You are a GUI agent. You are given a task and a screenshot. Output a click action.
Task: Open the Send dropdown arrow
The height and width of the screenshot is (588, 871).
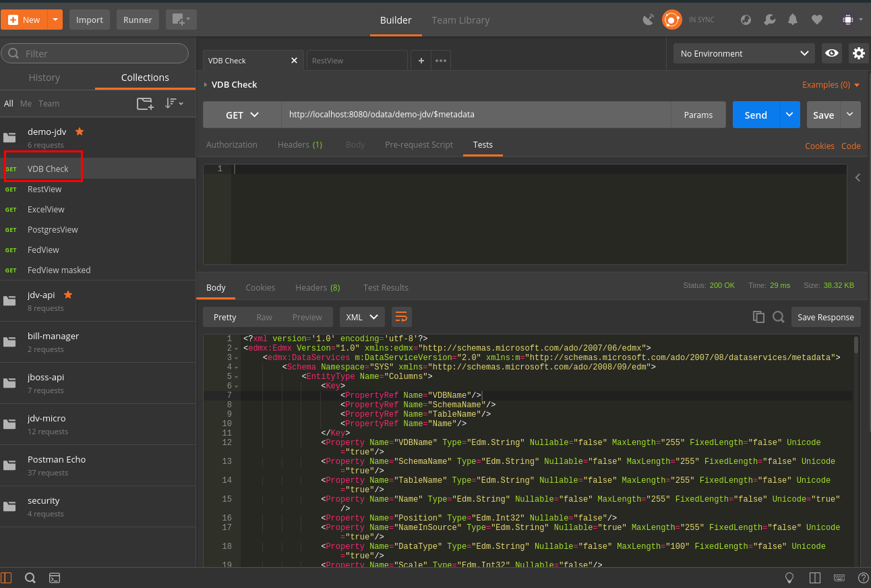(790, 115)
